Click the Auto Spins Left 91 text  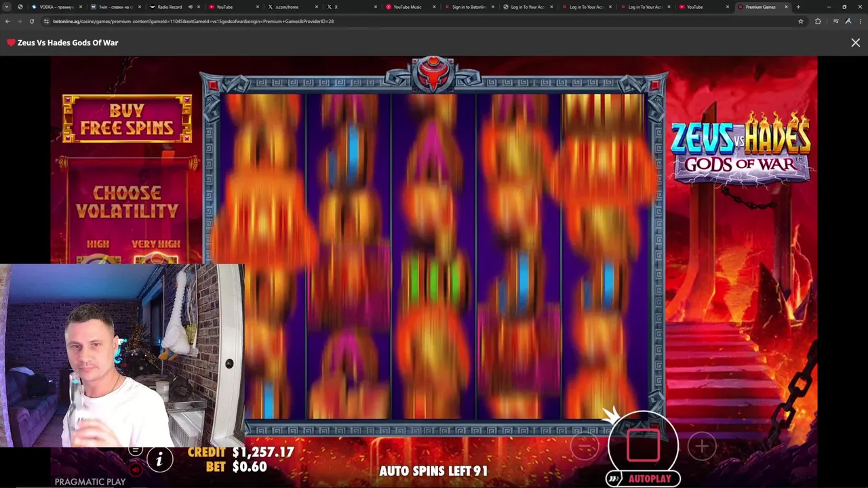tap(433, 470)
